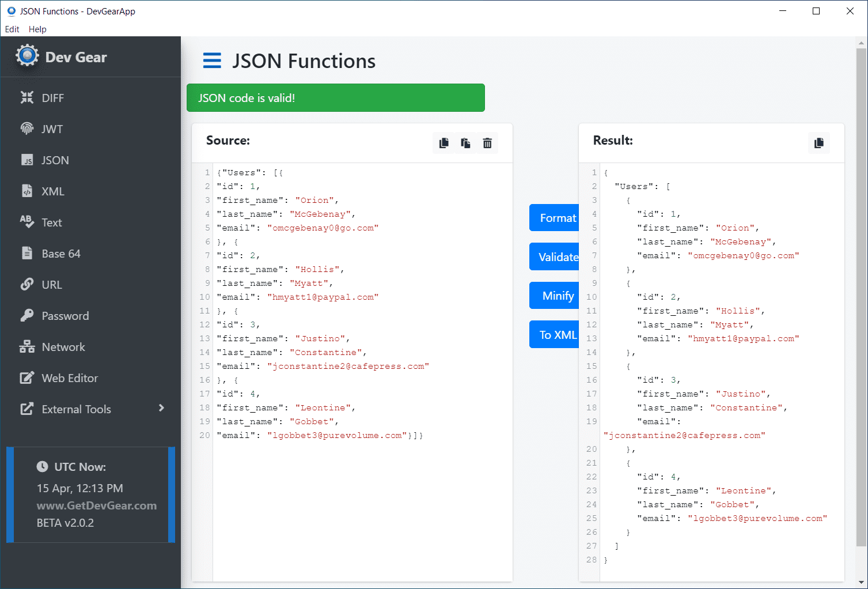Viewport: 868px width, 589px height.
Task: Open the Help menu
Action: click(37, 29)
